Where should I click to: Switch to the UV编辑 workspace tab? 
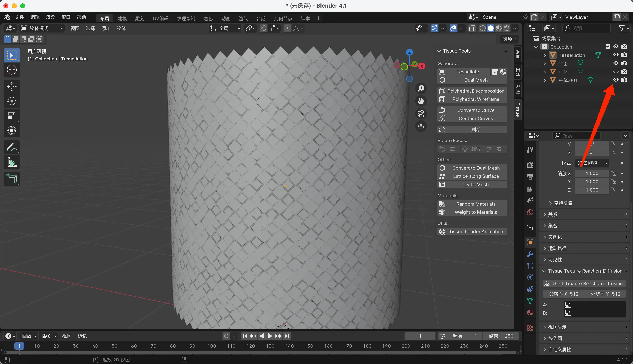(x=160, y=18)
